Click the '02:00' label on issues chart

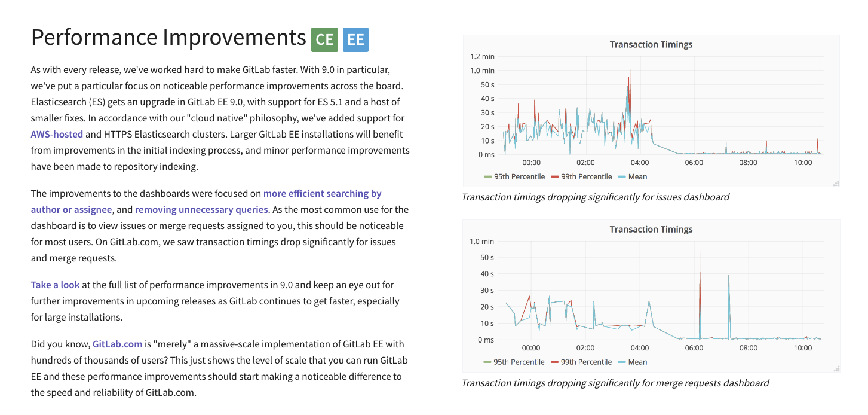[x=585, y=163]
